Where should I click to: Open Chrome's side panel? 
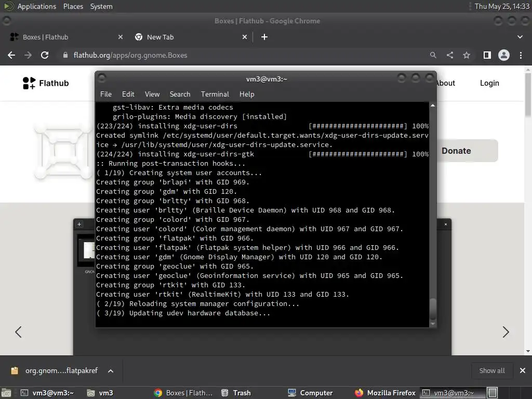(x=487, y=55)
